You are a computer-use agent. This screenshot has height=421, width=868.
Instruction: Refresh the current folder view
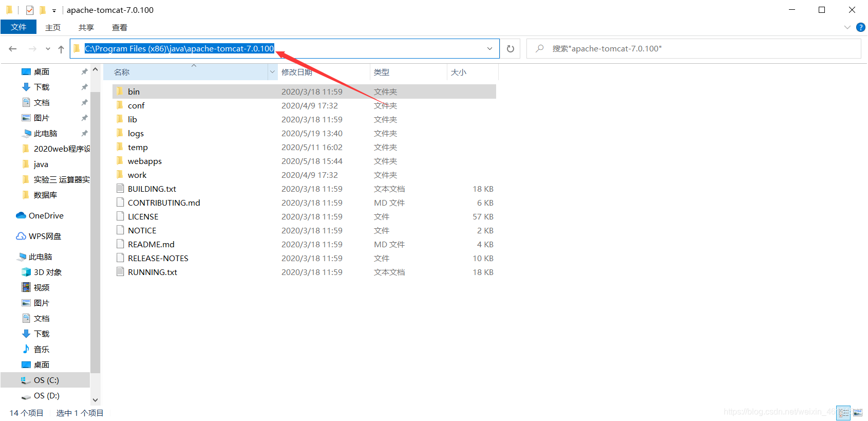tap(511, 49)
